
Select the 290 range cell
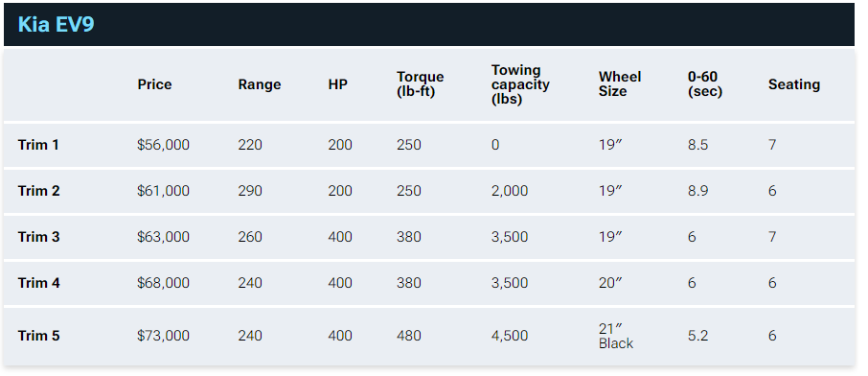pyautogui.click(x=250, y=191)
